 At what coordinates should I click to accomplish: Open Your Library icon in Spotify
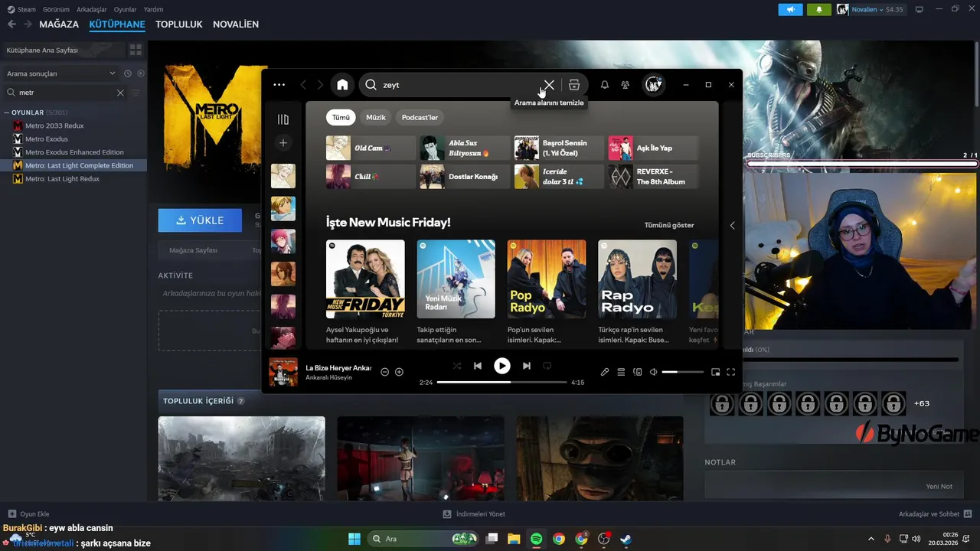[x=283, y=119]
